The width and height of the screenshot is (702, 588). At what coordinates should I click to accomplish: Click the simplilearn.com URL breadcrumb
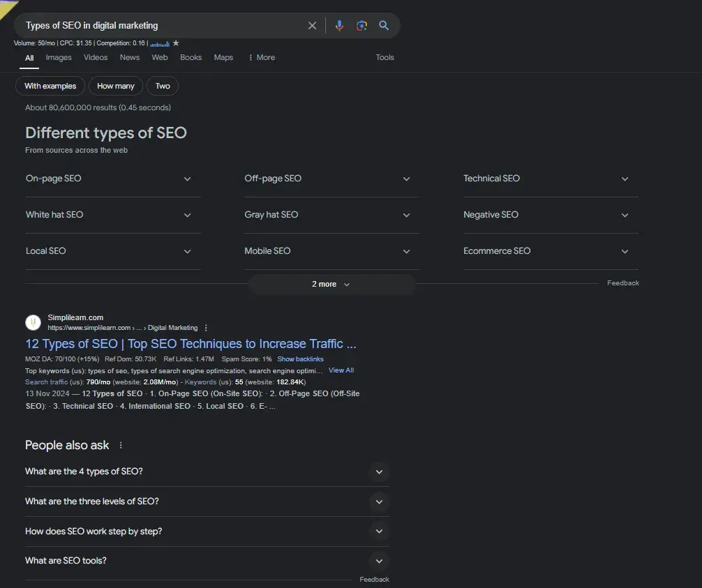[x=122, y=328]
